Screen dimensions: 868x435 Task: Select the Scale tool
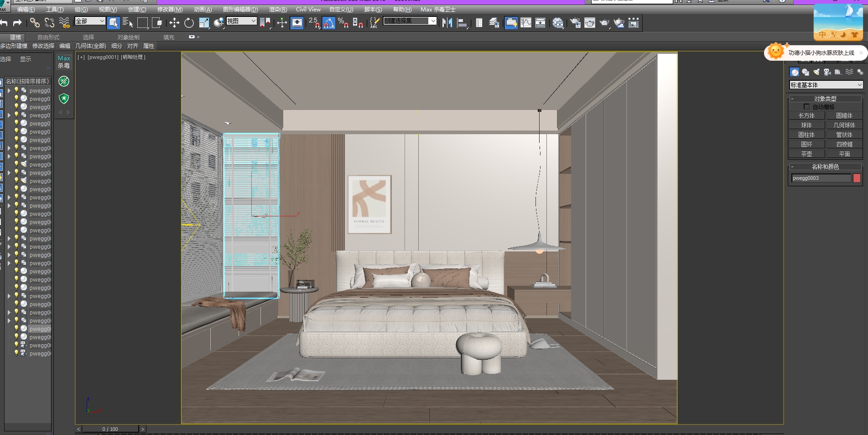click(204, 23)
